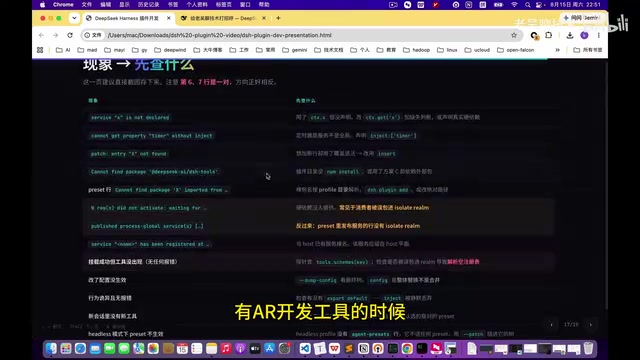The width and height of the screenshot is (640, 360).
Task: Open the 大牛博客 bookmarks folder
Action: pos(208,50)
